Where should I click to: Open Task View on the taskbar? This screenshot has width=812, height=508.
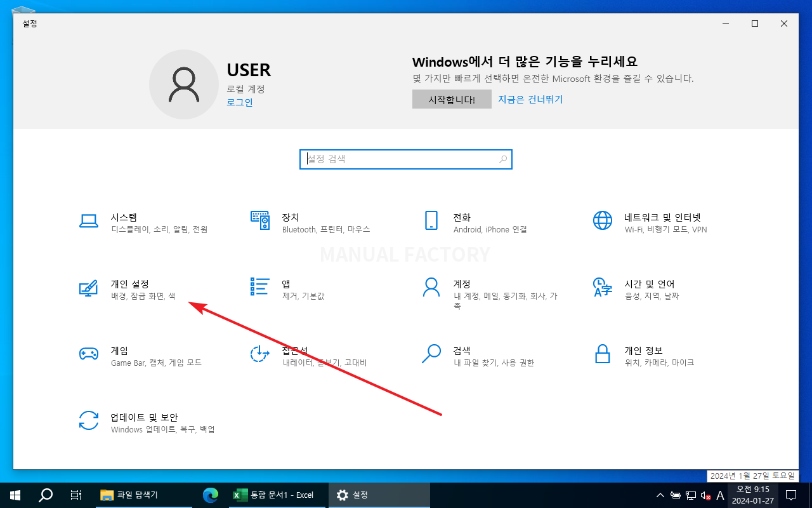tap(76, 495)
